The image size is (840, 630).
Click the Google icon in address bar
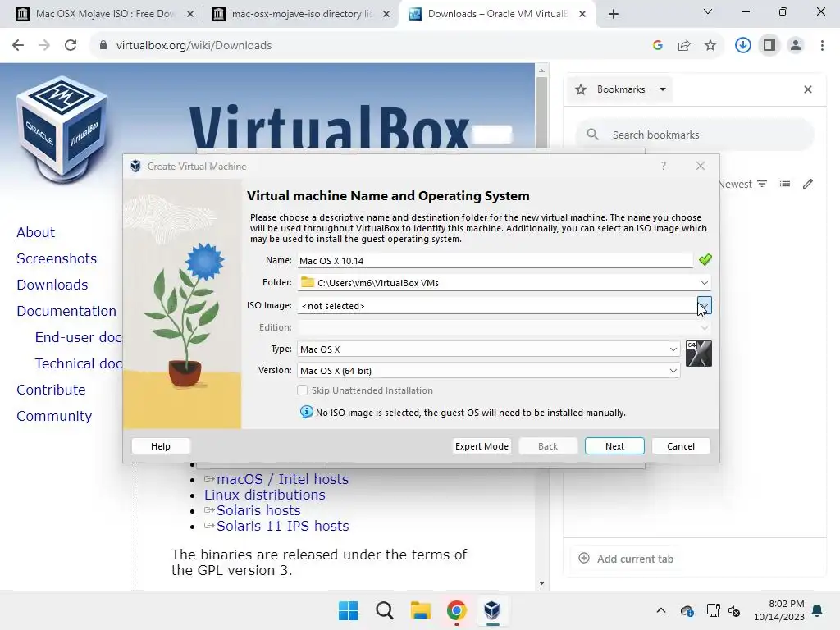(x=658, y=46)
